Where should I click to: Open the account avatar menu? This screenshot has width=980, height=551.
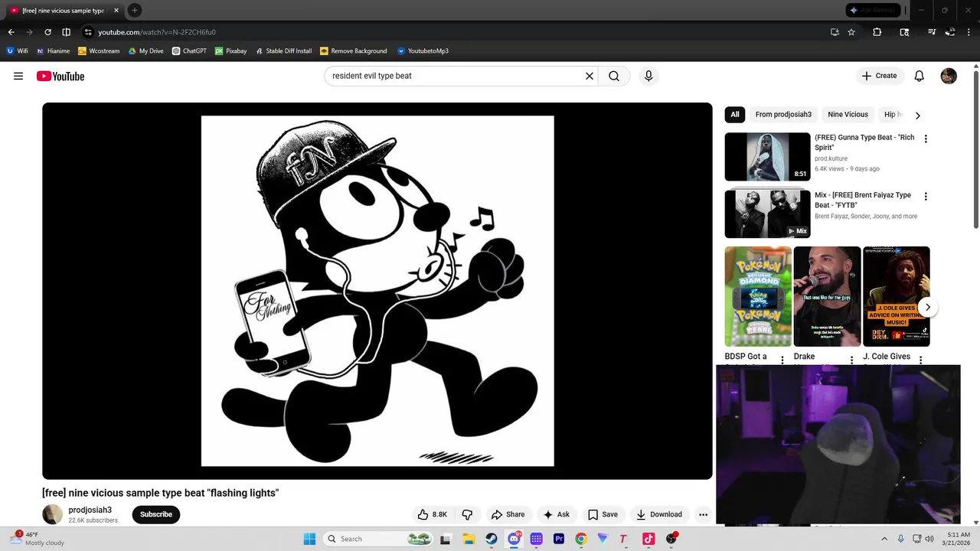pyautogui.click(x=949, y=76)
